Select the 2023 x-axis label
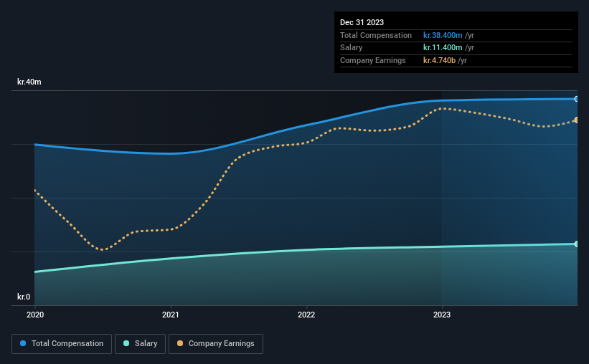This screenshot has width=589, height=364. [x=442, y=315]
